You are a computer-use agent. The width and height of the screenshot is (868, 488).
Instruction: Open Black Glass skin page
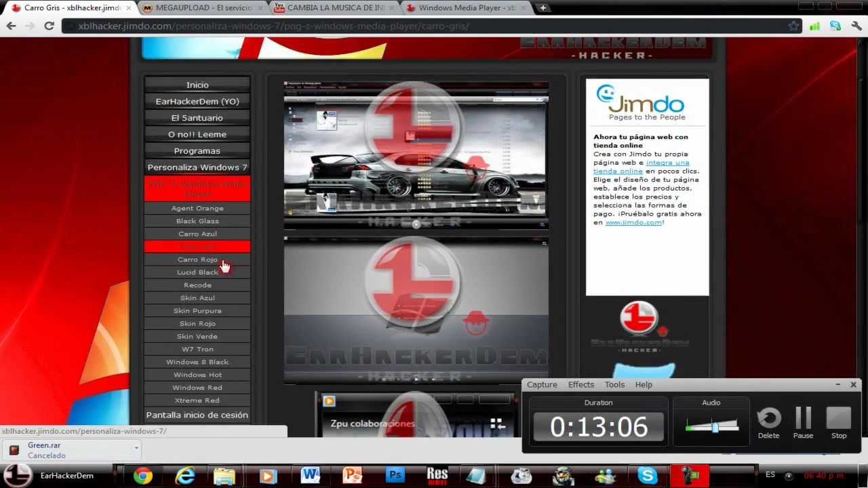point(197,221)
